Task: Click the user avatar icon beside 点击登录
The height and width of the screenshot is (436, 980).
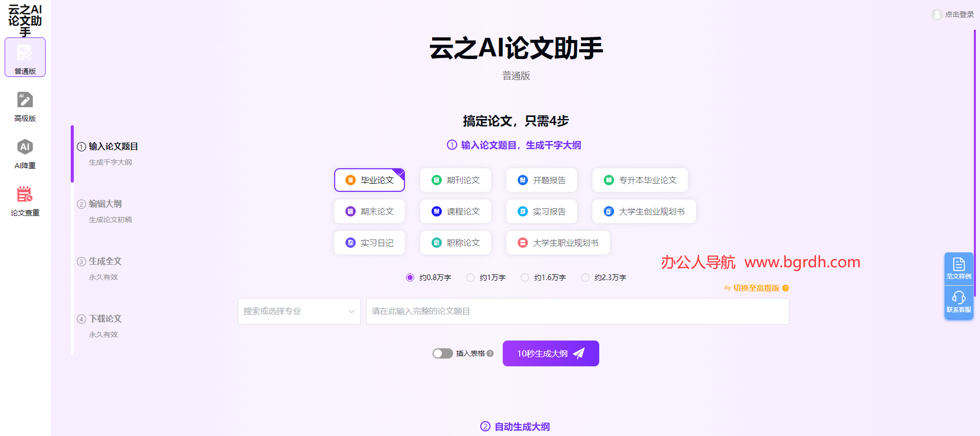Action: coord(937,14)
